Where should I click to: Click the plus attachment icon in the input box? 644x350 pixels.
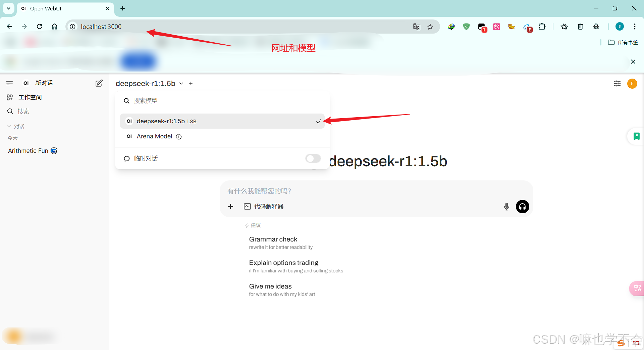coord(230,206)
